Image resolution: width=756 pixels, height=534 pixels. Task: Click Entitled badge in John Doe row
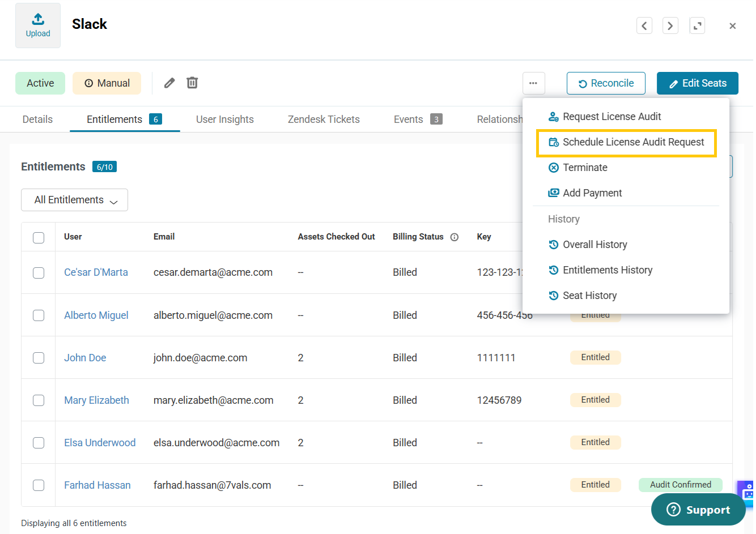[x=596, y=357]
